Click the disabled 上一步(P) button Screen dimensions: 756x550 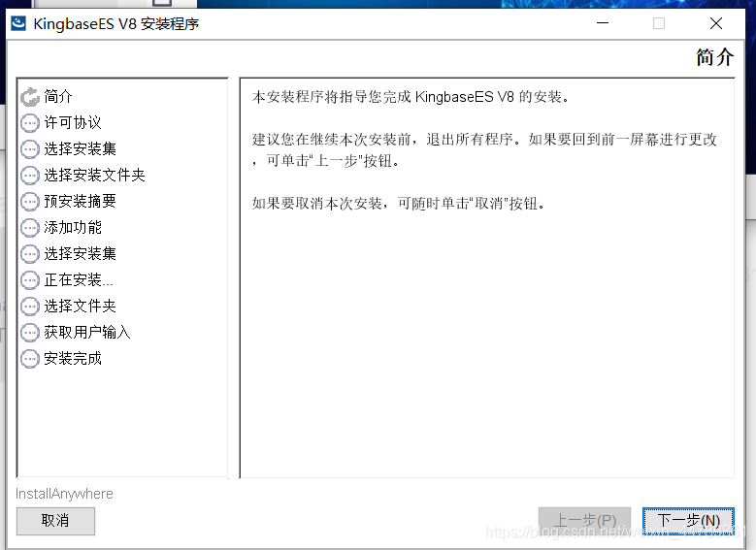(584, 521)
